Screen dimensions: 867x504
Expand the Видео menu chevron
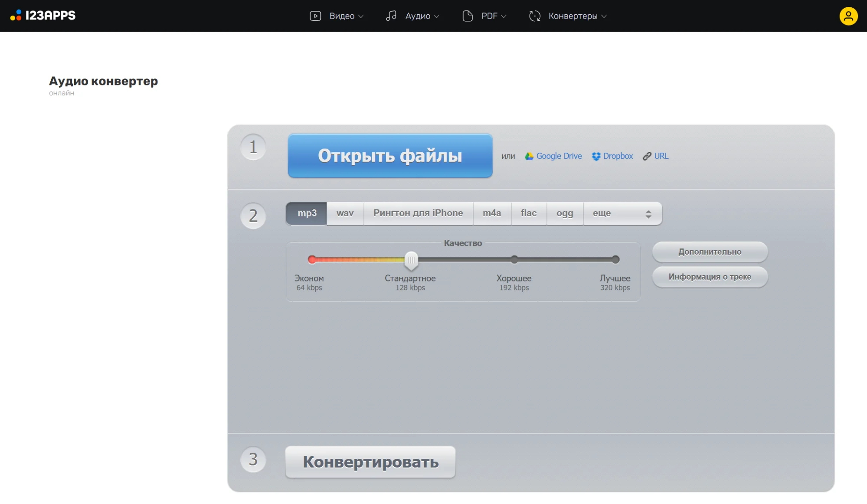click(361, 16)
